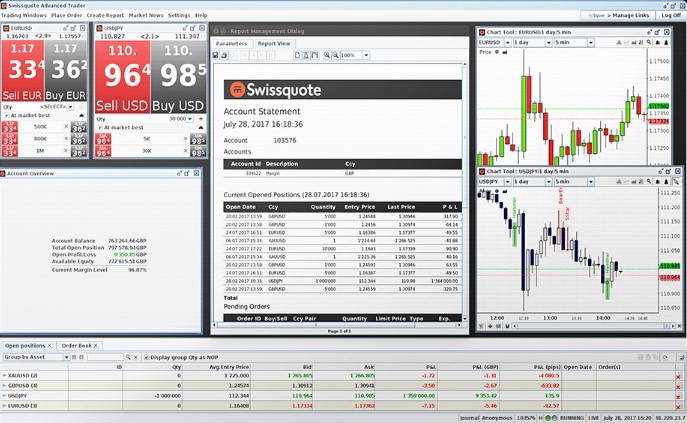Screen dimensions: 687x423
Task: Open Group by Asset dropdown
Action: pyautogui.click(x=66, y=357)
